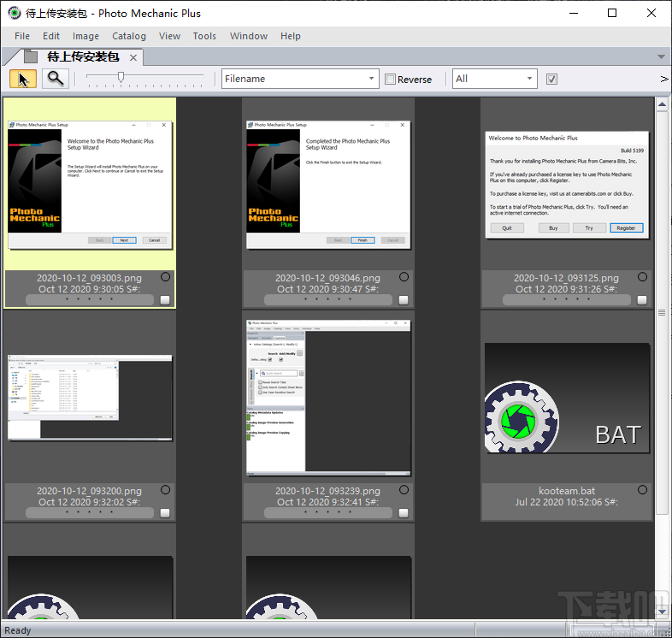Adjust the thumbnail size slider handle
The image size is (672, 638).
[121, 78]
